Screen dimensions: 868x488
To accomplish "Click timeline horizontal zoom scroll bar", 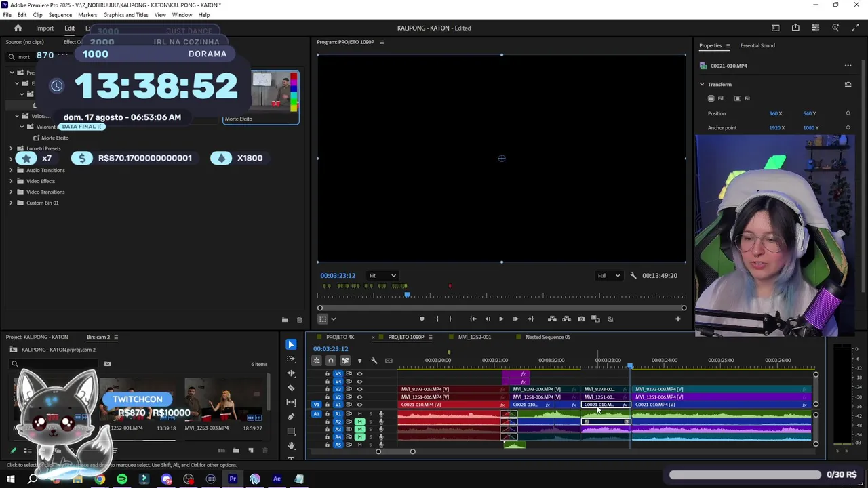I will click(x=395, y=452).
